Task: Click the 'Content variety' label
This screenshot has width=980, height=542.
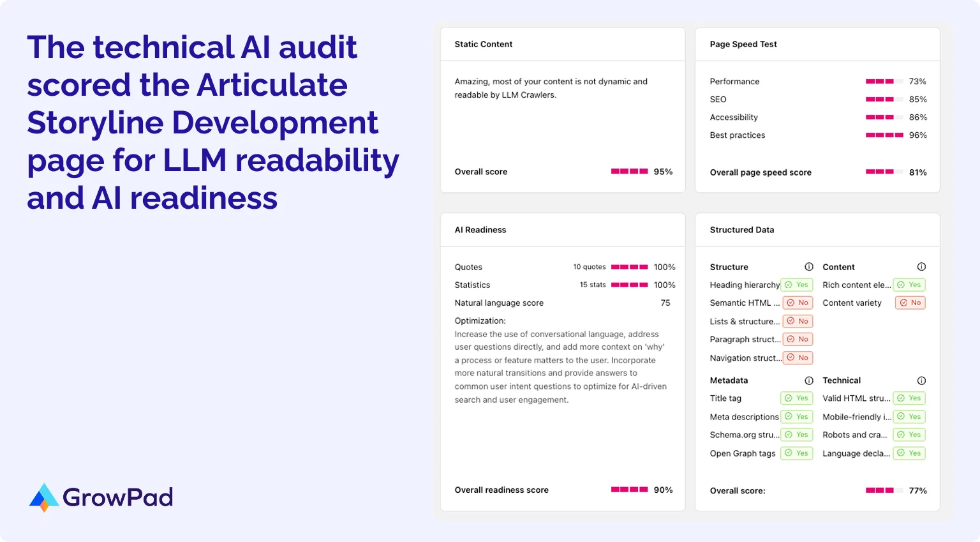Action: 852,303
